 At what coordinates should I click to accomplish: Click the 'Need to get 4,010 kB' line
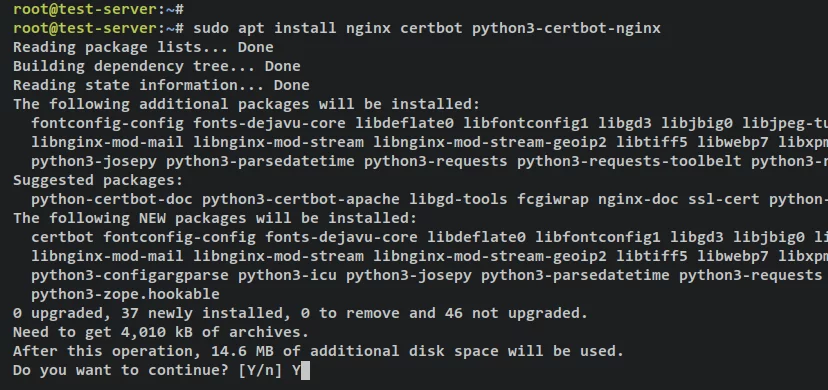tap(161, 332)
